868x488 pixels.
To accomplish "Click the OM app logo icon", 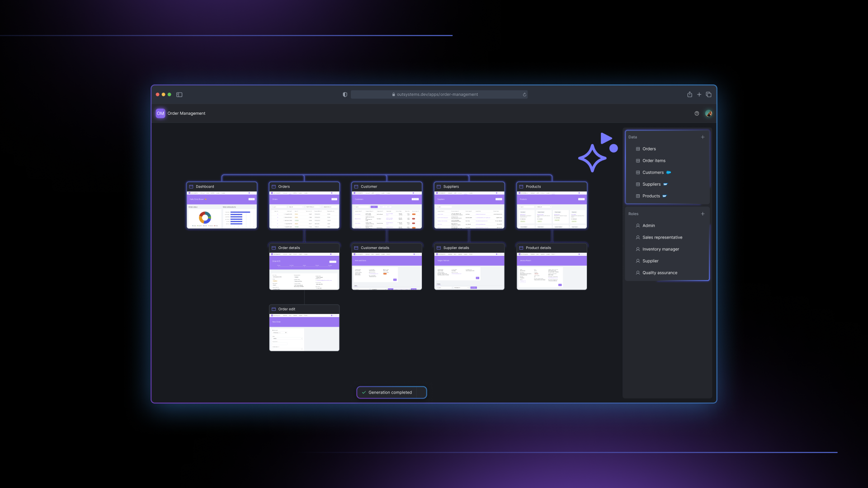I will click(x=160, y=113).
